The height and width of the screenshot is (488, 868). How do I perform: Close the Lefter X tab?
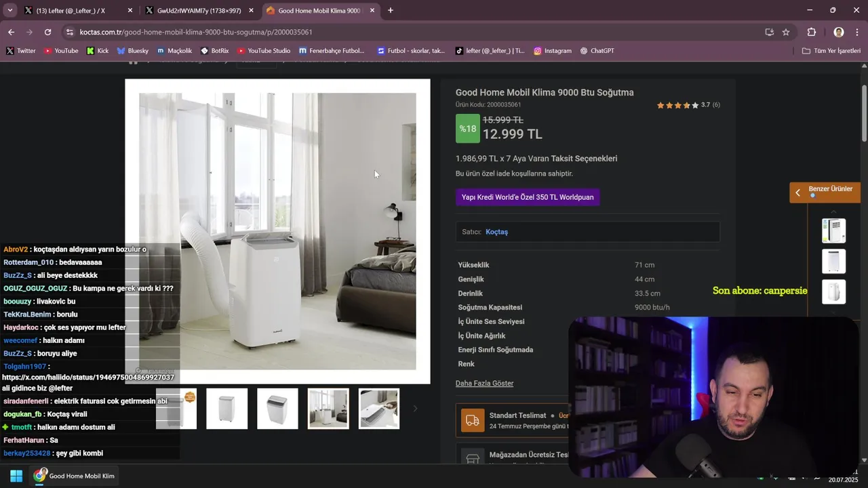click(x=130, y=11)
